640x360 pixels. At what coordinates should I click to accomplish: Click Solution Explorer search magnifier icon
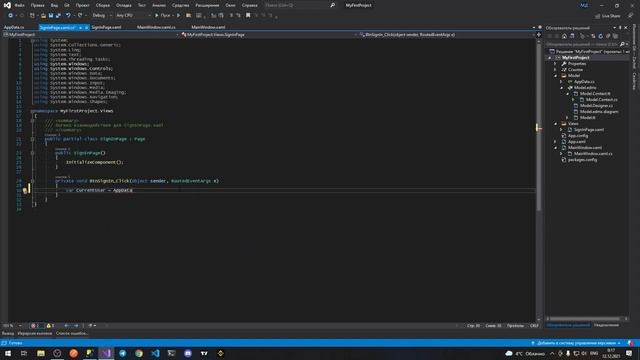(x=622, y=44)
